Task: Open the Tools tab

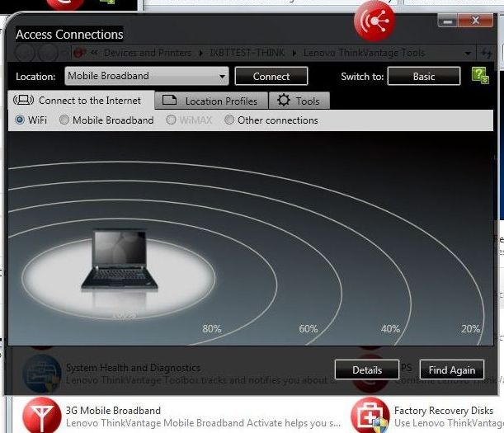Action: [x=299, y=101]
